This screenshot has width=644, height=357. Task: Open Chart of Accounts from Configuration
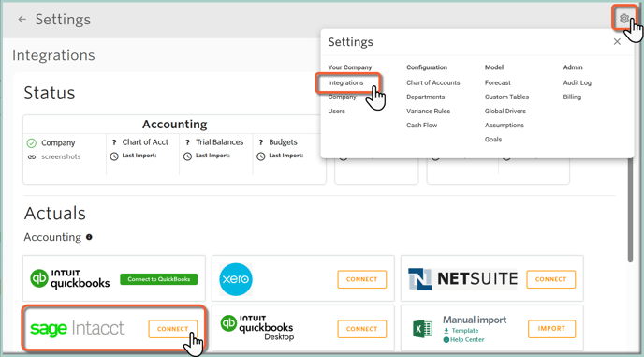432,82
